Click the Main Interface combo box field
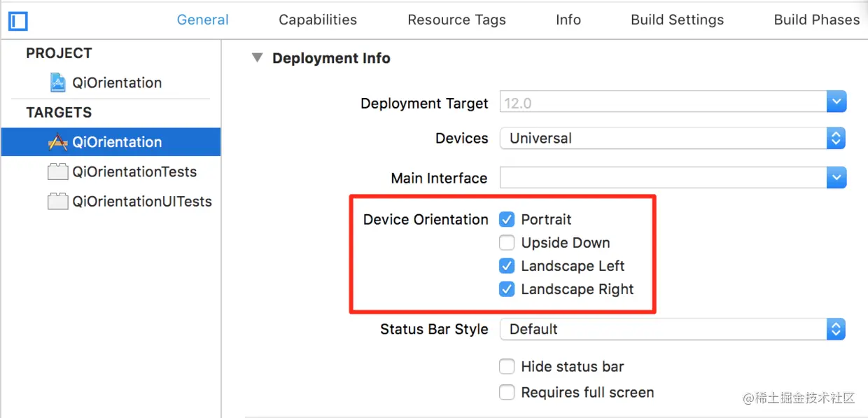 pyautogui.click(x=662, y=178)
